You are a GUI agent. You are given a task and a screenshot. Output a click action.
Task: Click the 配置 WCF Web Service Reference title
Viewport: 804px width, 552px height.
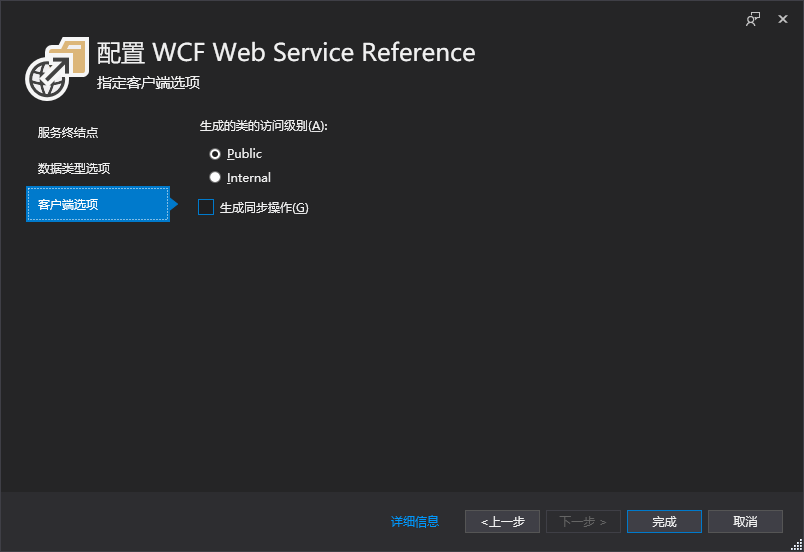[286, 52]
